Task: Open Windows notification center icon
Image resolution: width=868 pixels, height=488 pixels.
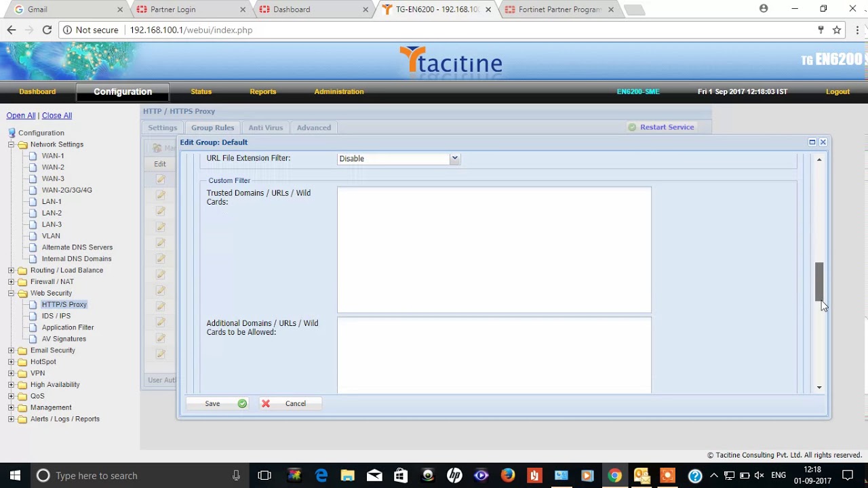Action: [848, 475]
